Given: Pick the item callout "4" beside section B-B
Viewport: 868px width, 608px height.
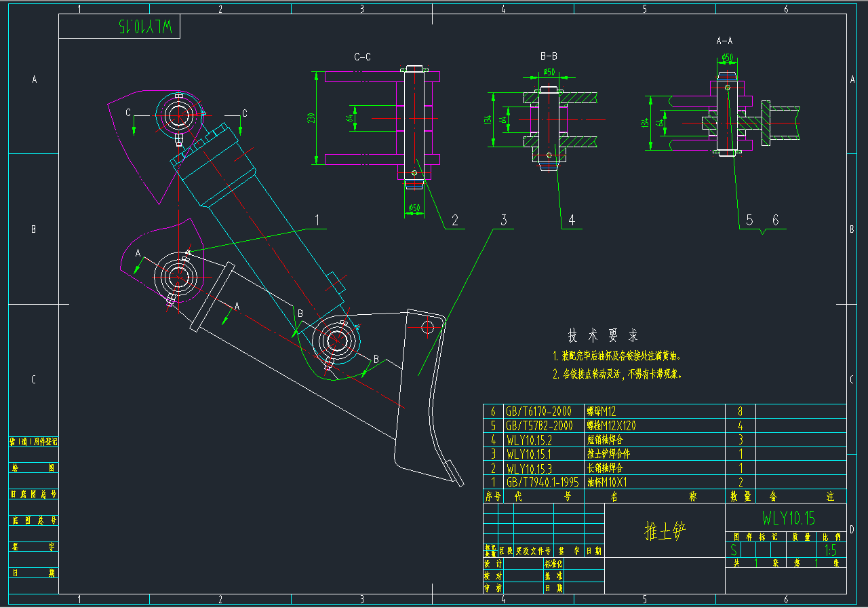Looking at the screenshot, I should coord(572,221).
